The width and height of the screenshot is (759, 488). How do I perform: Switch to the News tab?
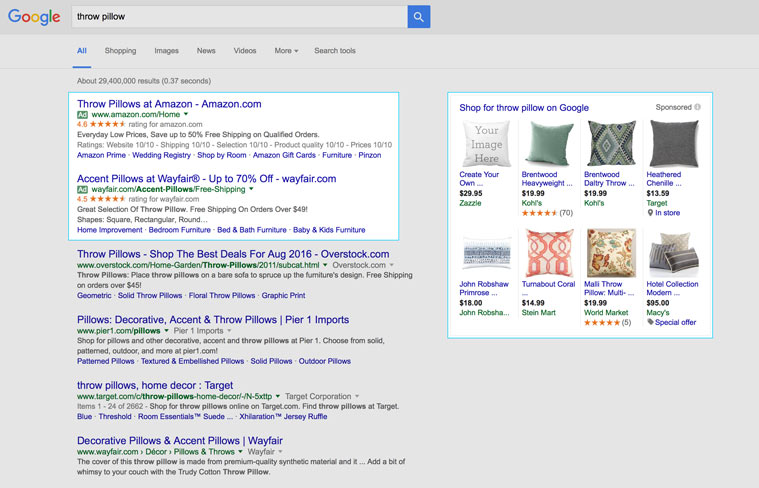coord(206,50)
